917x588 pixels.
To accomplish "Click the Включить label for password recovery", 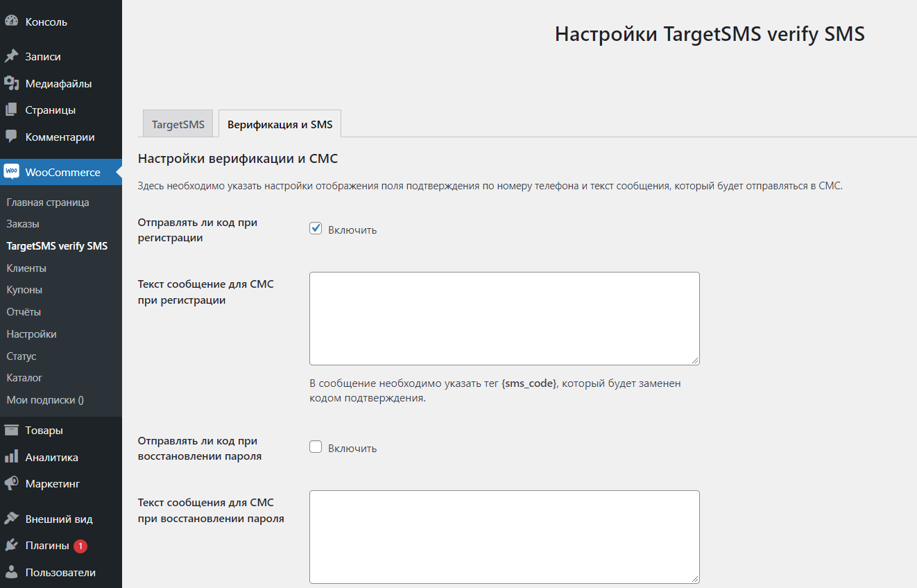I will click(352, 448).
